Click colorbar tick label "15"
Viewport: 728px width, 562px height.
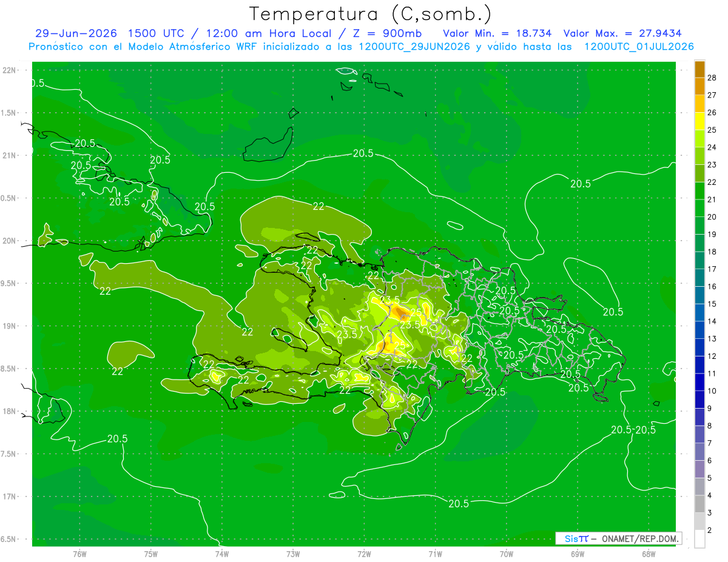[x=713, y=304]
